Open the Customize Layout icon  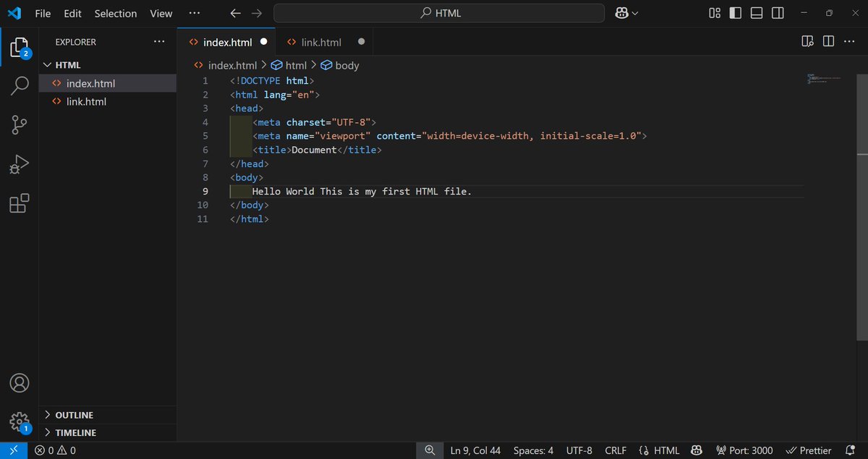coord(715,13)
